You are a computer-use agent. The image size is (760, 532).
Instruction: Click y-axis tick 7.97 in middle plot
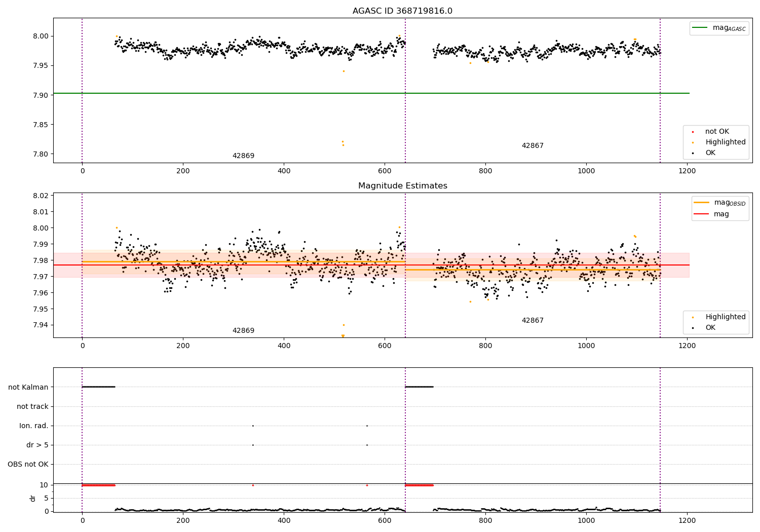pos(42,277)
